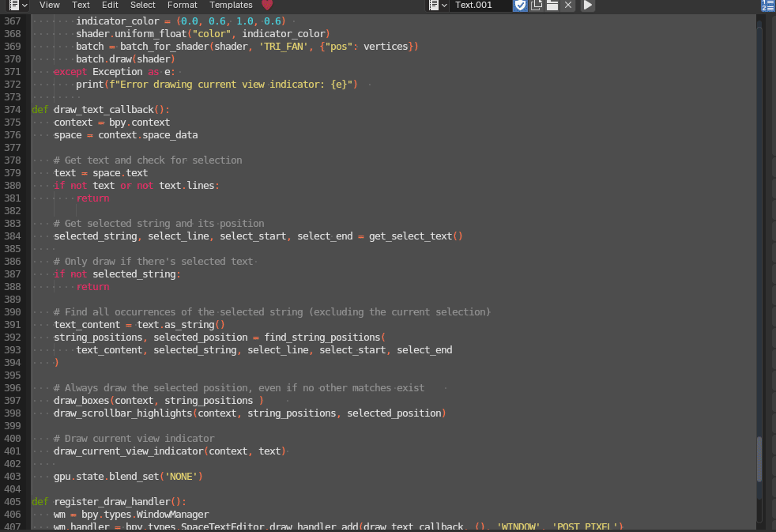776x532 pixels.
Task: Click gpu.state.blend_set('NONE') line
Action: (x=128, y=476)
